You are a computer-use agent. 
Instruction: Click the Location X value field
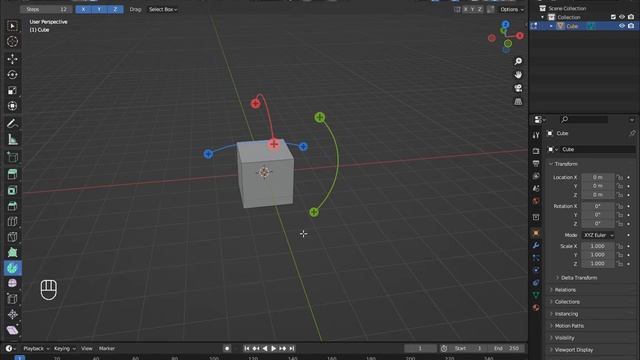598,177
